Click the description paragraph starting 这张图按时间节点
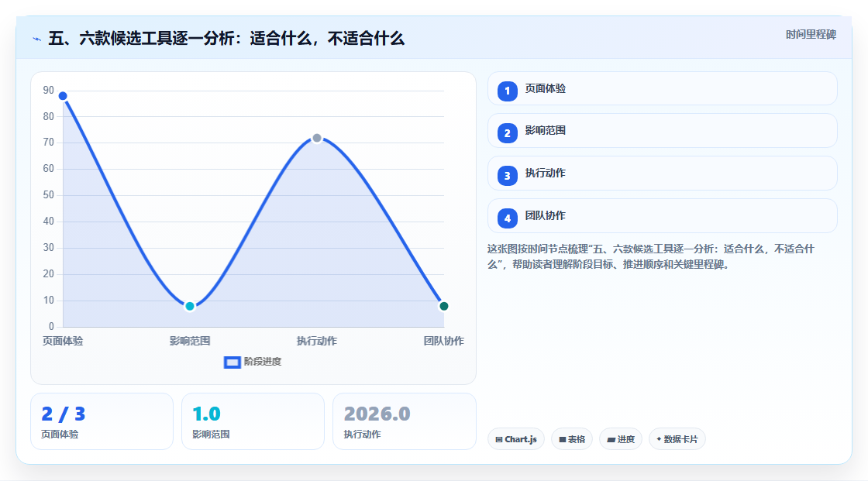The height and width of the screenshot is (481, 868). tap(651, 257)
